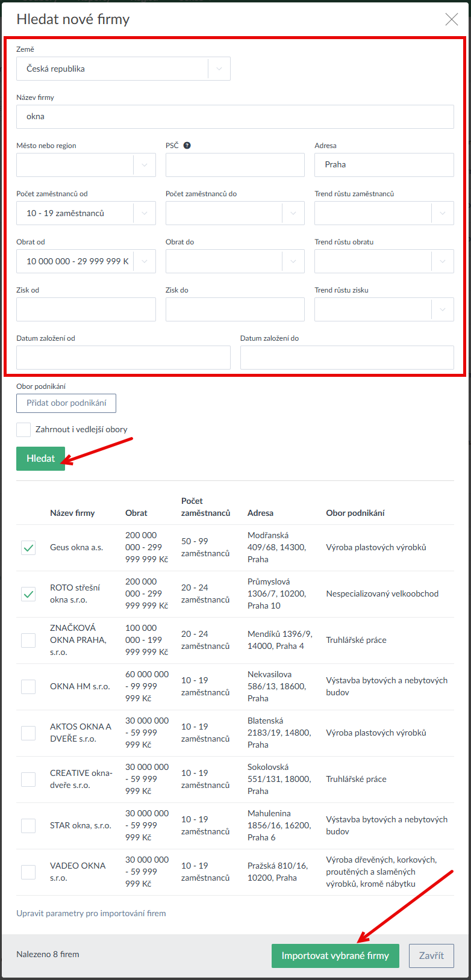This screenshot has height=980, width=471.
Task: Click Přidat obor podnikání button
Action: coord(66,403)
